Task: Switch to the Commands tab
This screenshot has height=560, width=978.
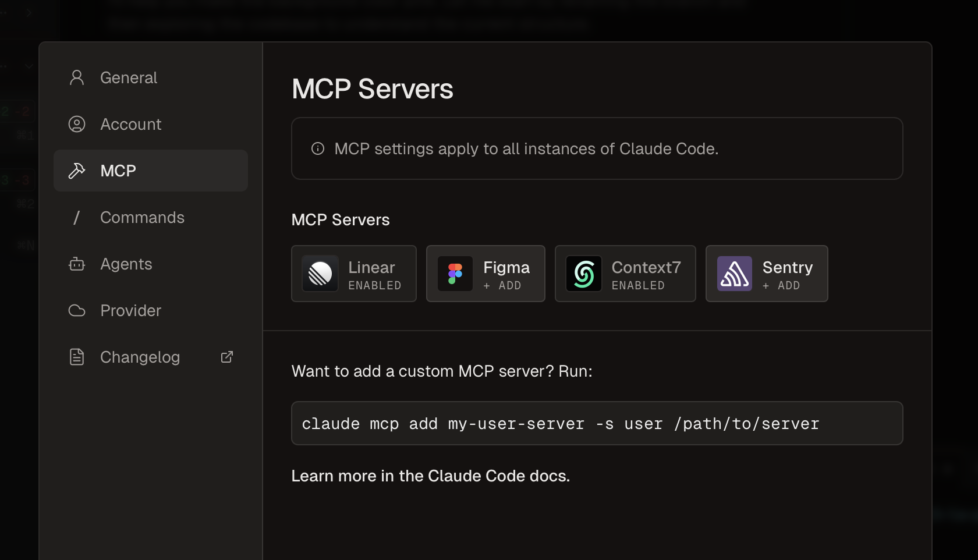Action: coord(151,217)
